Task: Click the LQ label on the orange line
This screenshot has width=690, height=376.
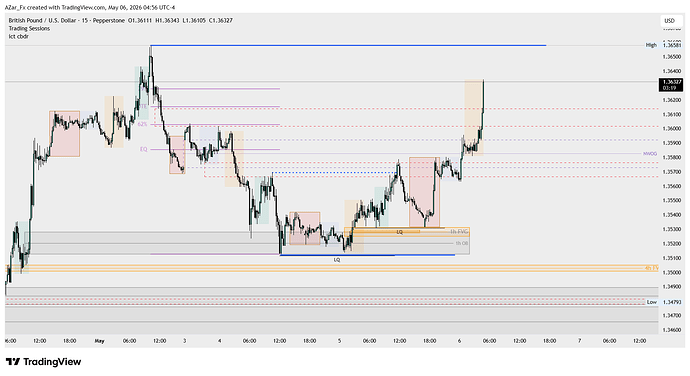Action: tap(400, 232)
